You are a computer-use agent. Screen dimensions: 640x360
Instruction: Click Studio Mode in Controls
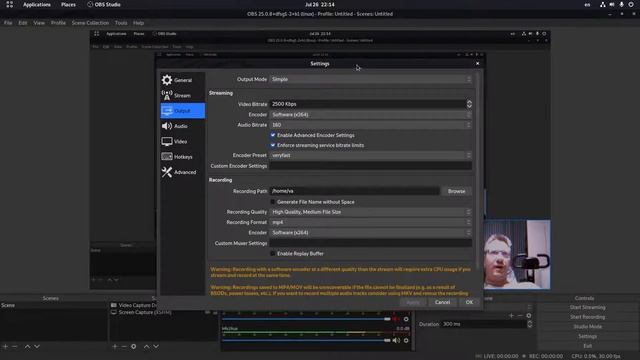[x=587, y=327]
